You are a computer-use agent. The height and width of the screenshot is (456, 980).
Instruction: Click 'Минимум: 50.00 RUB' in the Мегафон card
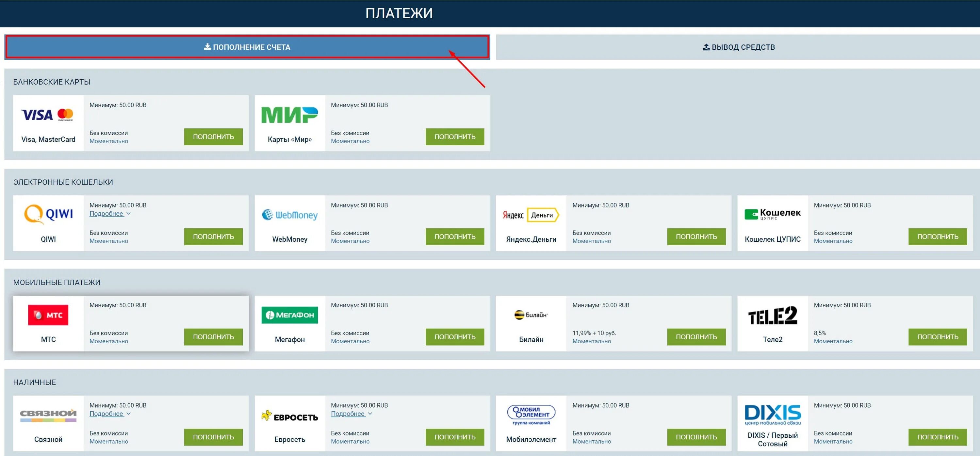point(359,305)
